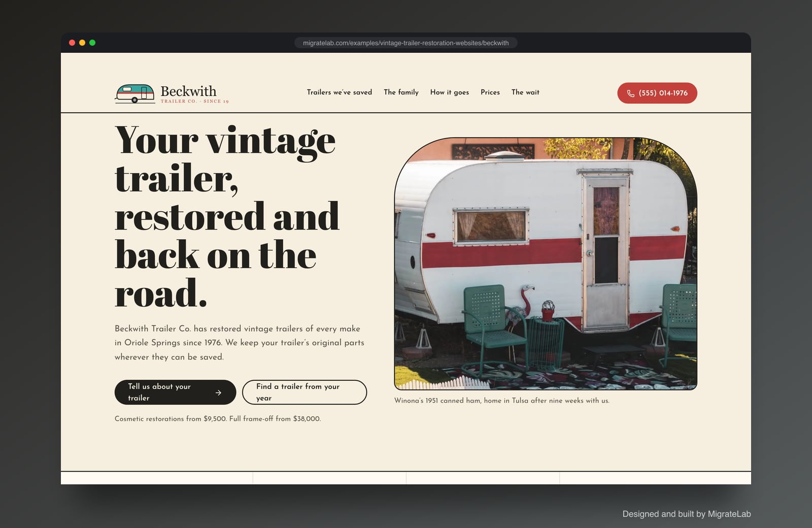The width and height of the screenshot is (812, 528).
Task: Click the Beckwith brand name text
Action: [188, 91]
